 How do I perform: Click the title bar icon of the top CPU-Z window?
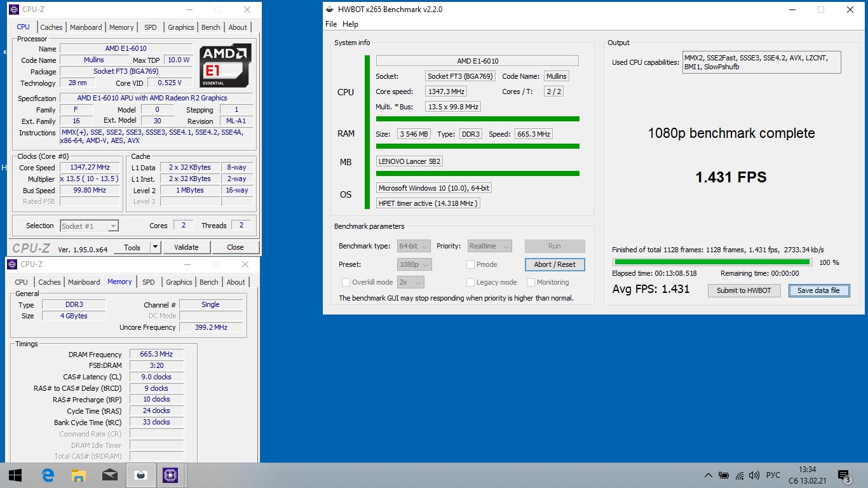[13, 10]
